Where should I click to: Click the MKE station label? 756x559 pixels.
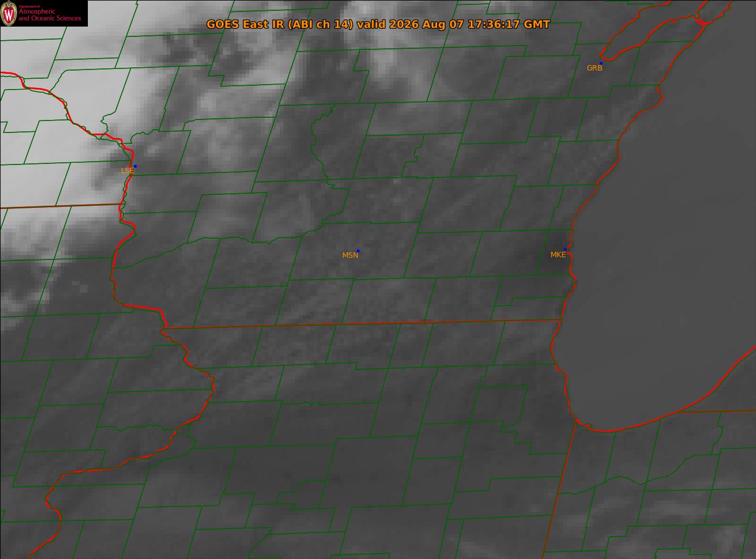(558, 255)
